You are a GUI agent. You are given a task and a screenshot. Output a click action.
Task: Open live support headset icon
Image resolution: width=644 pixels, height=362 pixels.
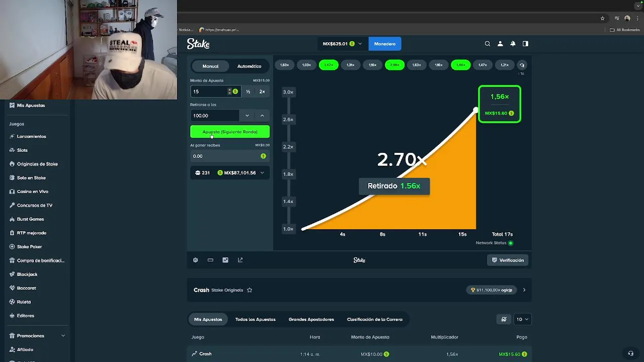(630, 353)
